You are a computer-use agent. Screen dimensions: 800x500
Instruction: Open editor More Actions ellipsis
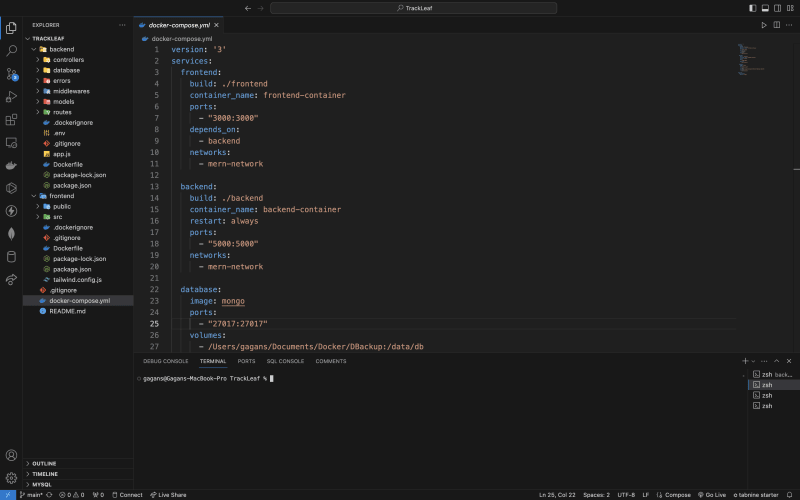pos(789,25)
